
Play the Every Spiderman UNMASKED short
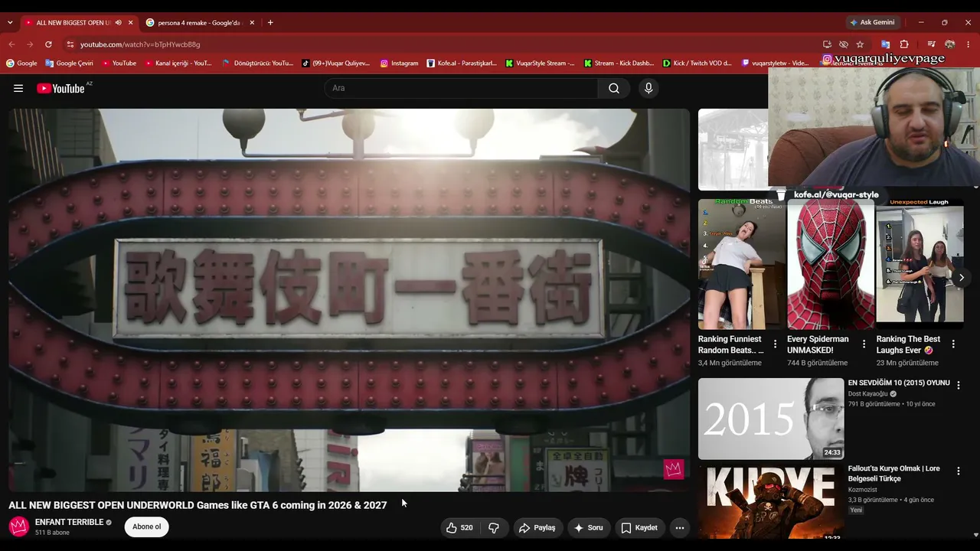pos(831,265)
